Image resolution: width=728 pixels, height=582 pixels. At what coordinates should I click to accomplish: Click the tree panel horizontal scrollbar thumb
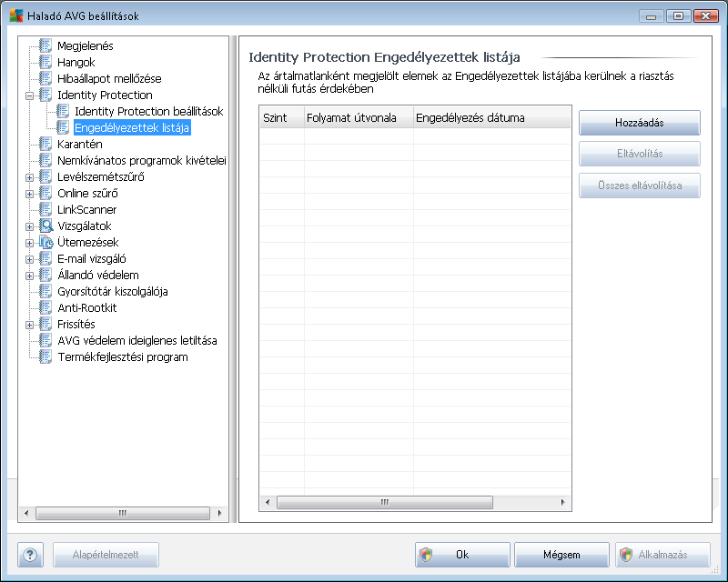(x=123, y=513)
